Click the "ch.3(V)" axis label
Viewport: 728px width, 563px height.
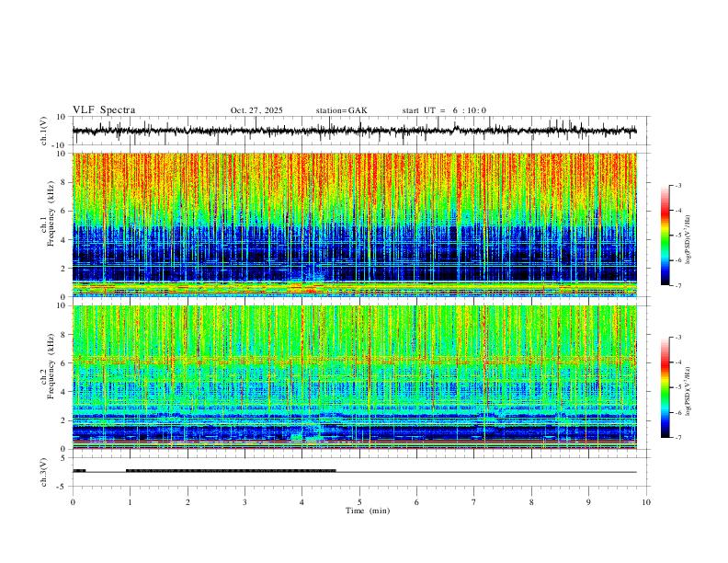point(44,472)
